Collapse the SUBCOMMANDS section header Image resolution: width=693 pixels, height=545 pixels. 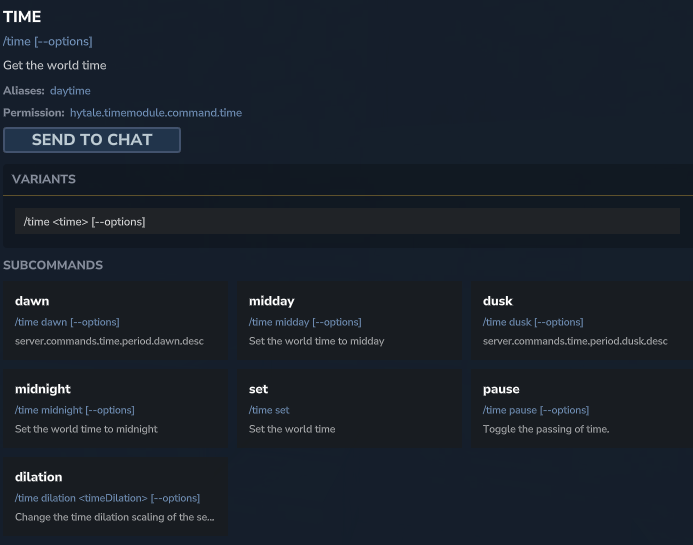pyautogui.click(x=53, y=265)
